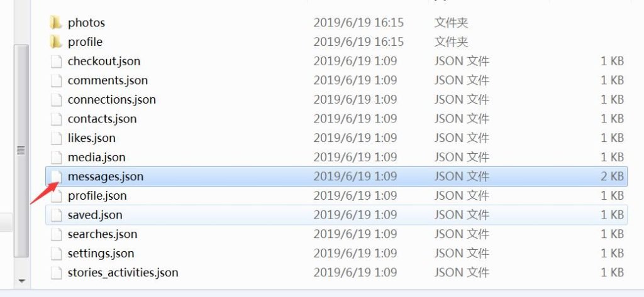
Task: Click the JSON file type of saved.json
Action: point(462,215)
